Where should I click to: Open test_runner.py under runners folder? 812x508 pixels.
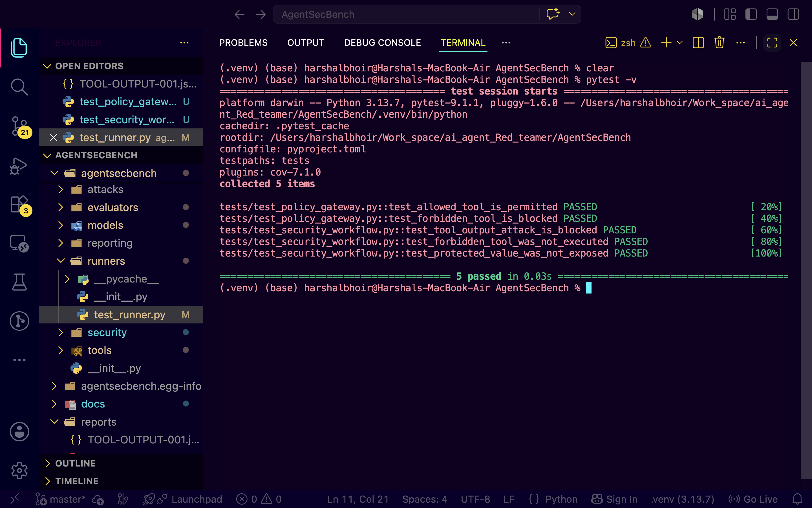pos(121,314)
